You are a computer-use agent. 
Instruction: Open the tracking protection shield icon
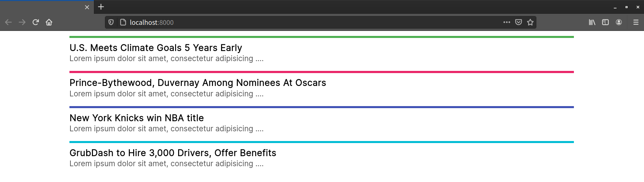click(x=111, y=22)
